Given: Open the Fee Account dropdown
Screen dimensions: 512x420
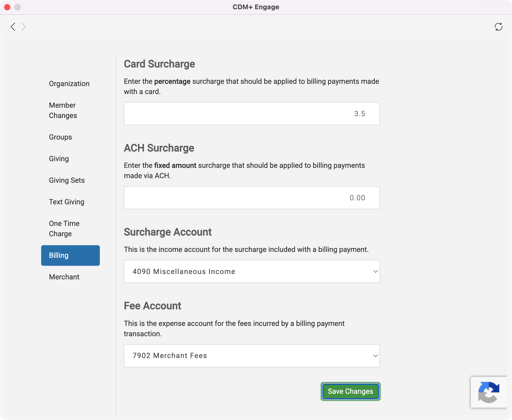Looking at the screenshot, I should (x=252, y=356).
